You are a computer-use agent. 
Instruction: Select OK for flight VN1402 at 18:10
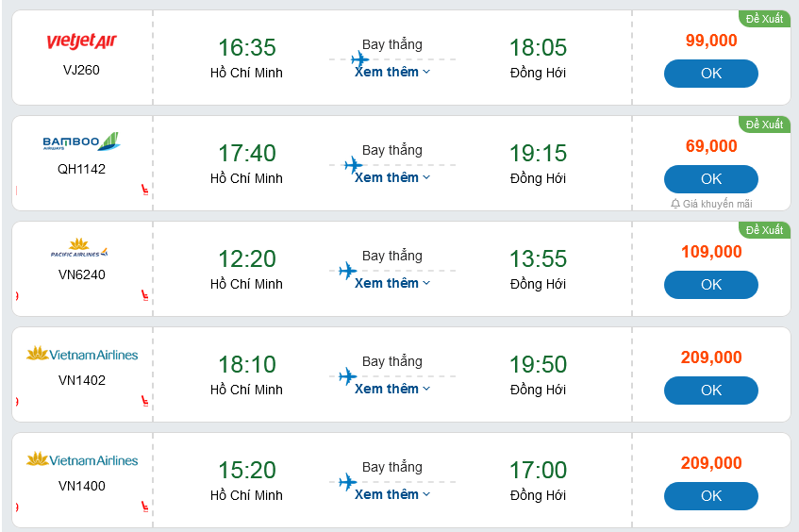tap(710, 391)
